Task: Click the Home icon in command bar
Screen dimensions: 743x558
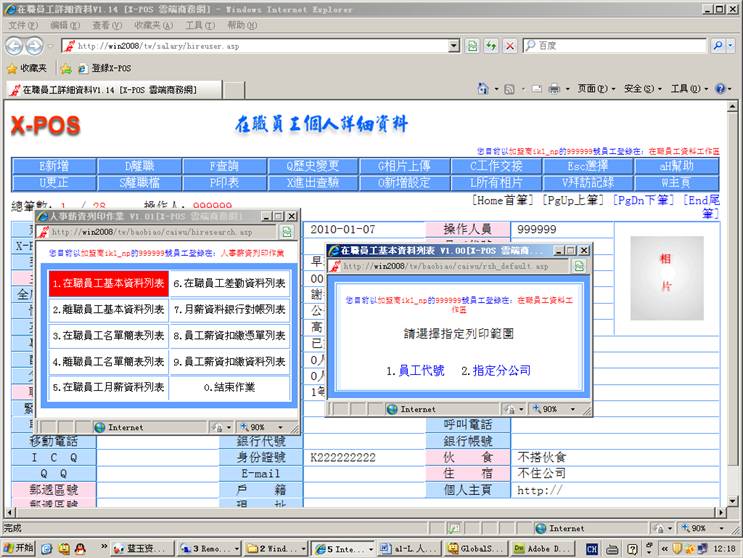Action: click(x=483, y=89)
